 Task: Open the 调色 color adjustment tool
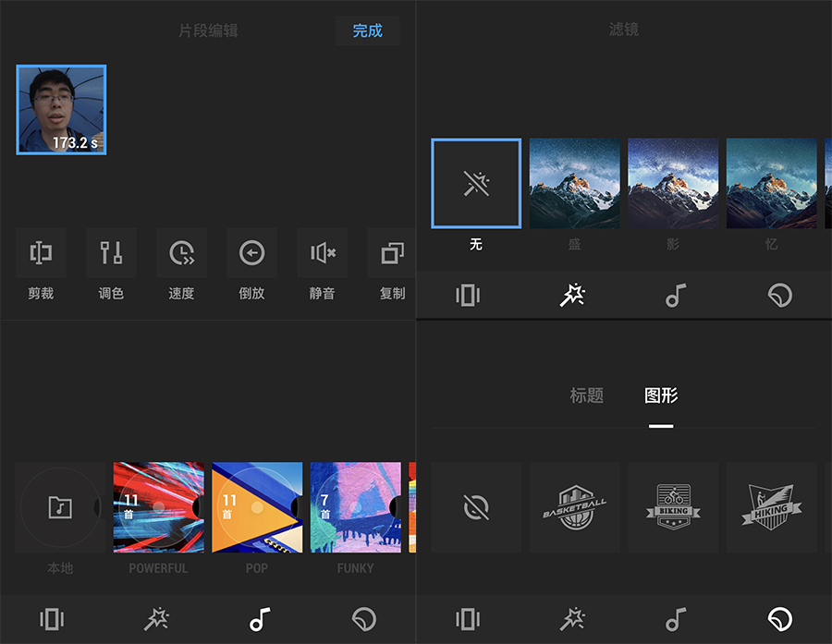click(x=111, y=253)
